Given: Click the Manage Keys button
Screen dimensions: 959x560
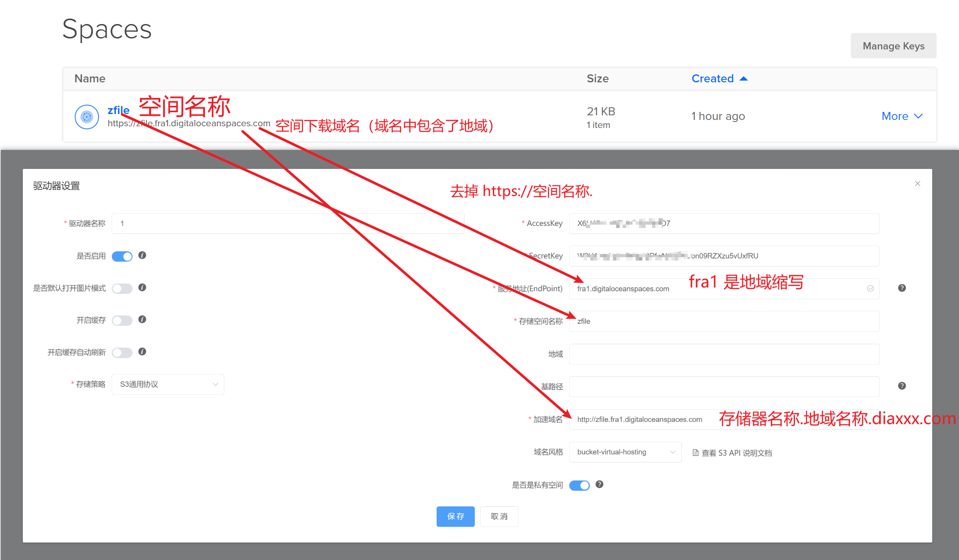Looking at the screenshot, I should click(893, 46).
